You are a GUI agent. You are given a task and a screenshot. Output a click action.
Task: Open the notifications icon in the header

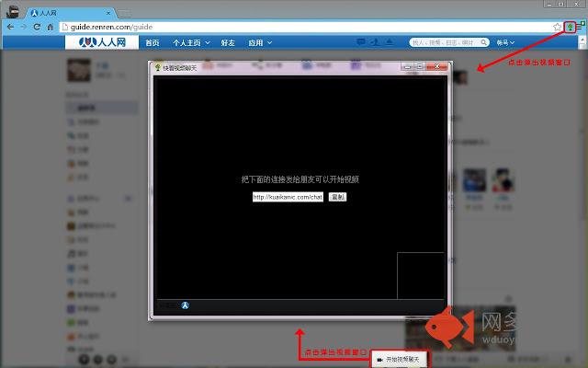(x=390, y=42)
